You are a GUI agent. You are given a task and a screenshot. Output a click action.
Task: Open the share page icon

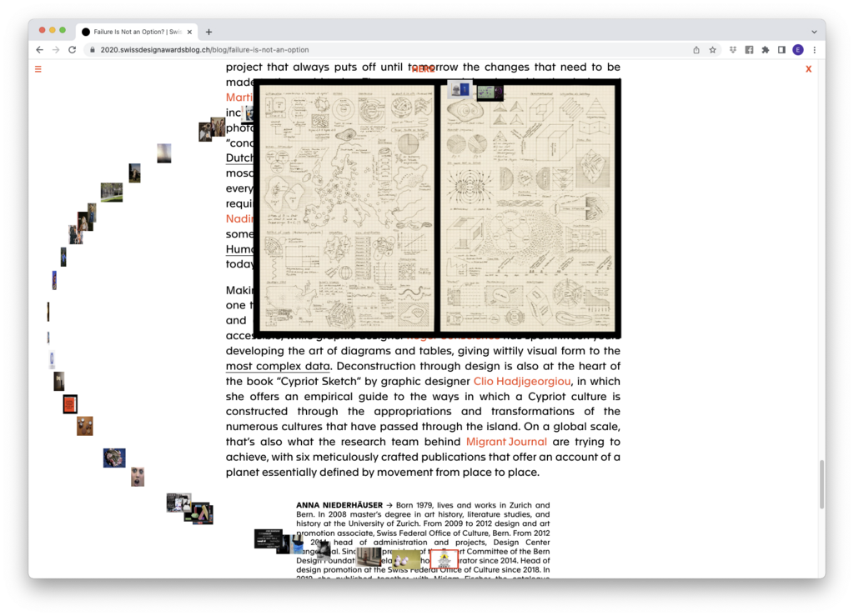(696, 50)
